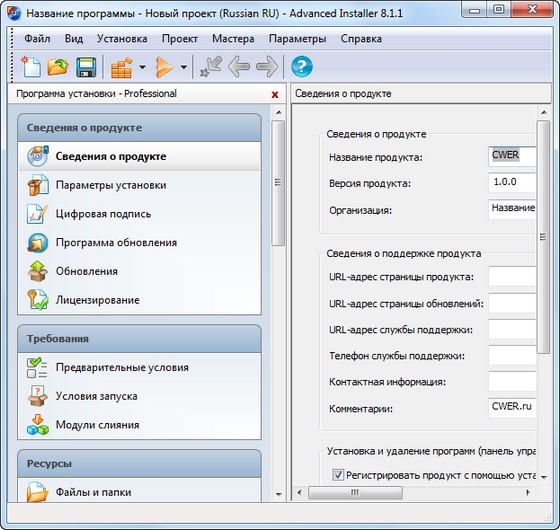Collapse the Ресурсы group header

139,464
